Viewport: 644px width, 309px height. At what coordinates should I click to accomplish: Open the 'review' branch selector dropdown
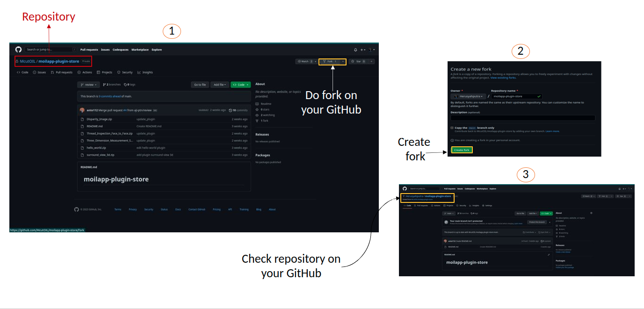click(88, 85)
